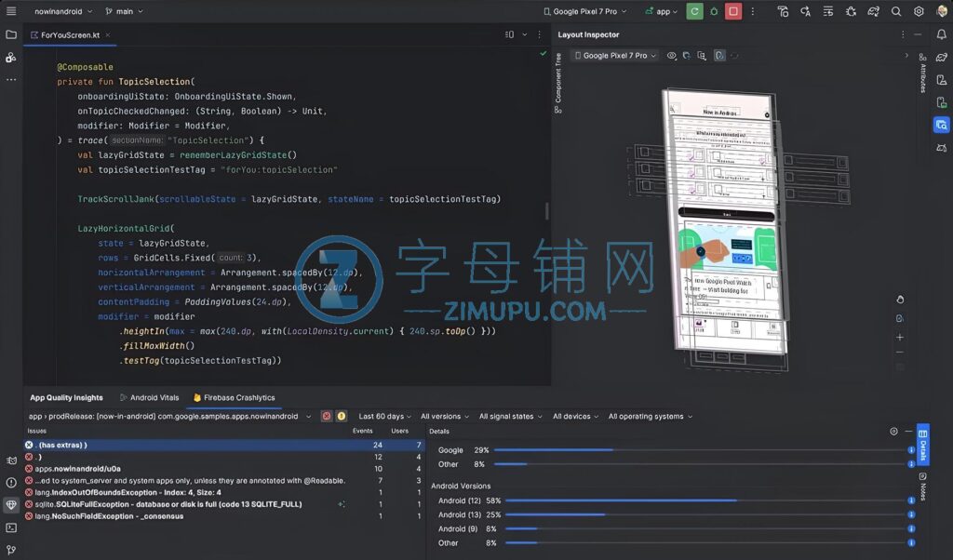
Task: Select the apps.nowinandroid/u0a issue
Action: click(x=224, y=468)
